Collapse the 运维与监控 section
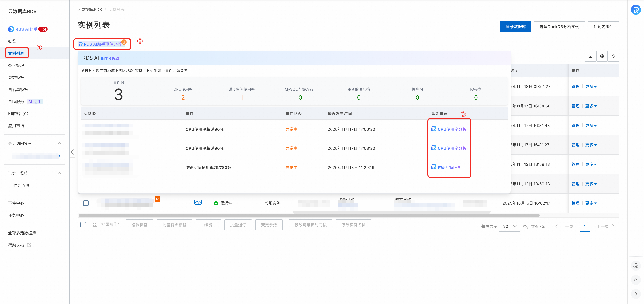The width and height of the screenshot is (644, 304). coord(59,173)
